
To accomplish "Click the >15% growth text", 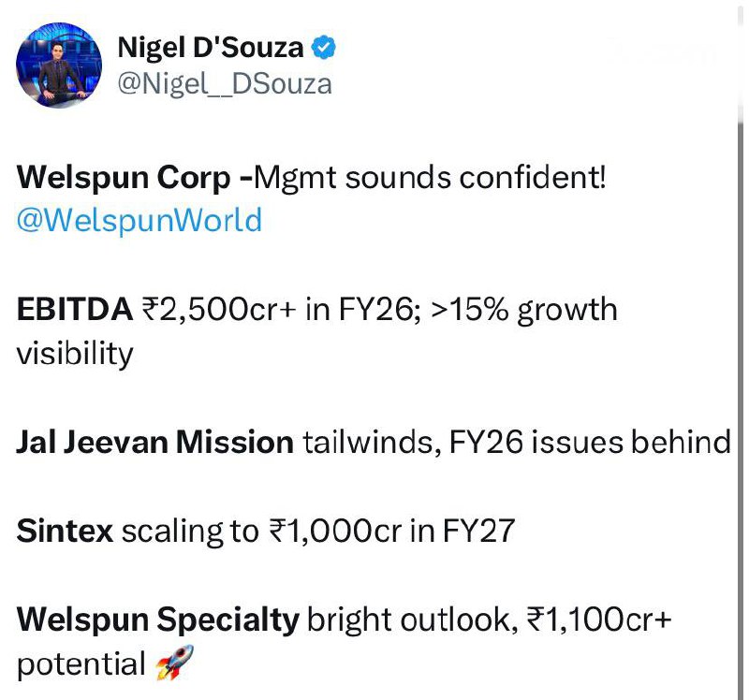I will tap(524, 310).
